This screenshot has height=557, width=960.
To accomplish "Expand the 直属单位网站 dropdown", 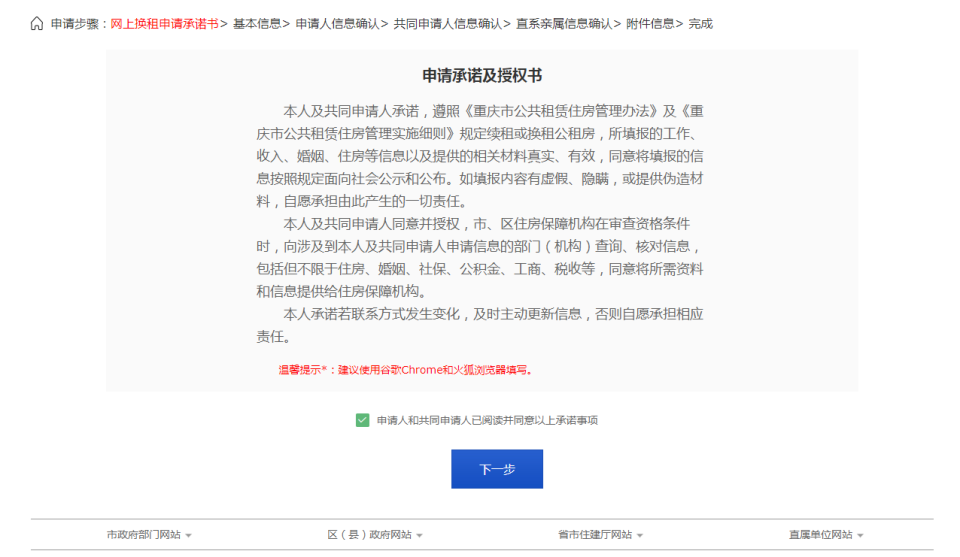I will tap(825, 535).
